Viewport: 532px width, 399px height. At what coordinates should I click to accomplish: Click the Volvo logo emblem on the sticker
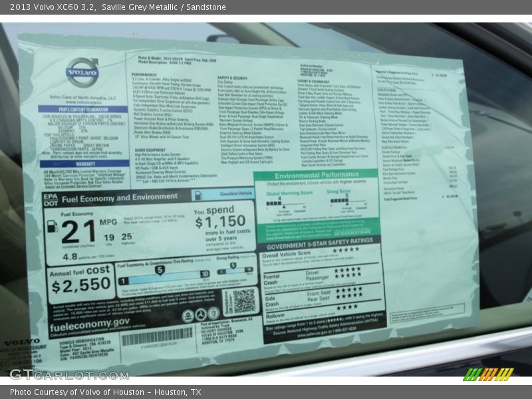pos(82,72)
